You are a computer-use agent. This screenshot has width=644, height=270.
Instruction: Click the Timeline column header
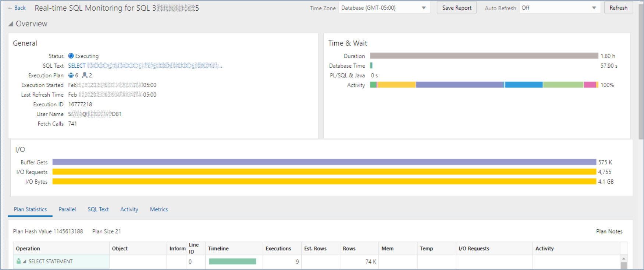point(218,249)
